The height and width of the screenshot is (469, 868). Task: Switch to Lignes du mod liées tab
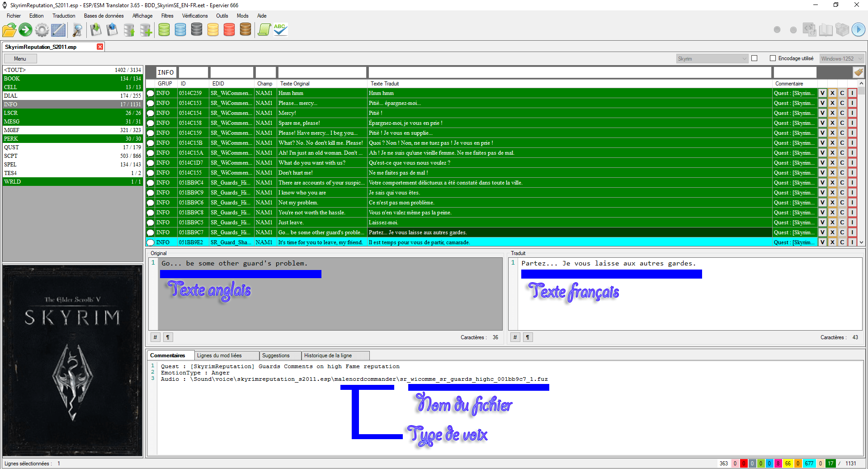click(x=226, y=355)
